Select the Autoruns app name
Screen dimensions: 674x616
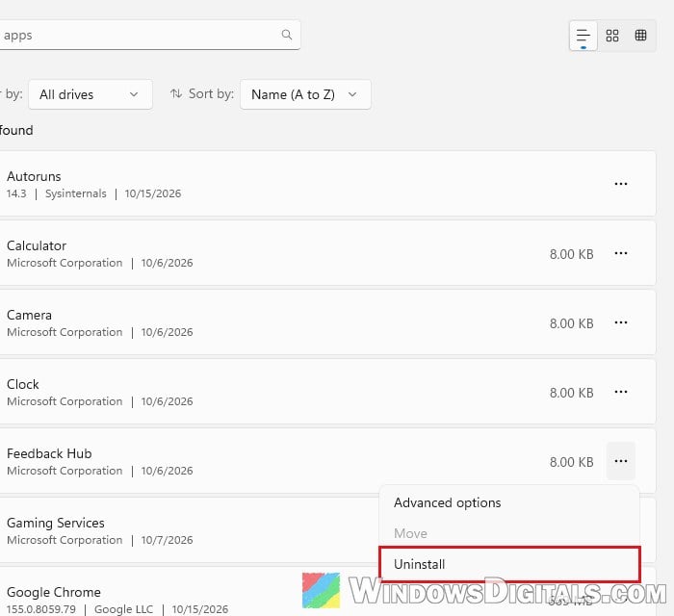coord(34,176)
